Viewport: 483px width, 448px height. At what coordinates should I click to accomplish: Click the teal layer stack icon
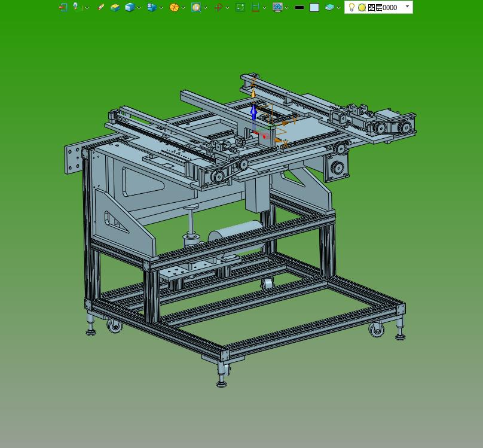click(329, 7)
